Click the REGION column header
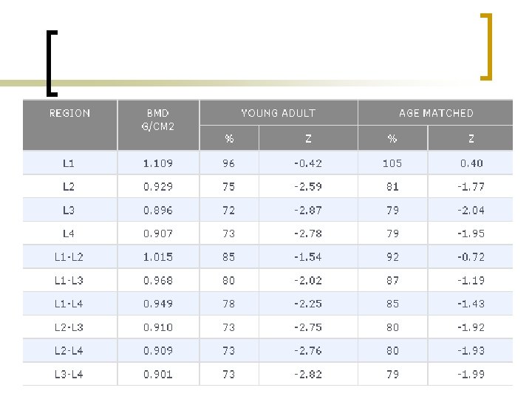Image resolution: width=532 pixels, height=399 pixels. [x=69, y=113]
